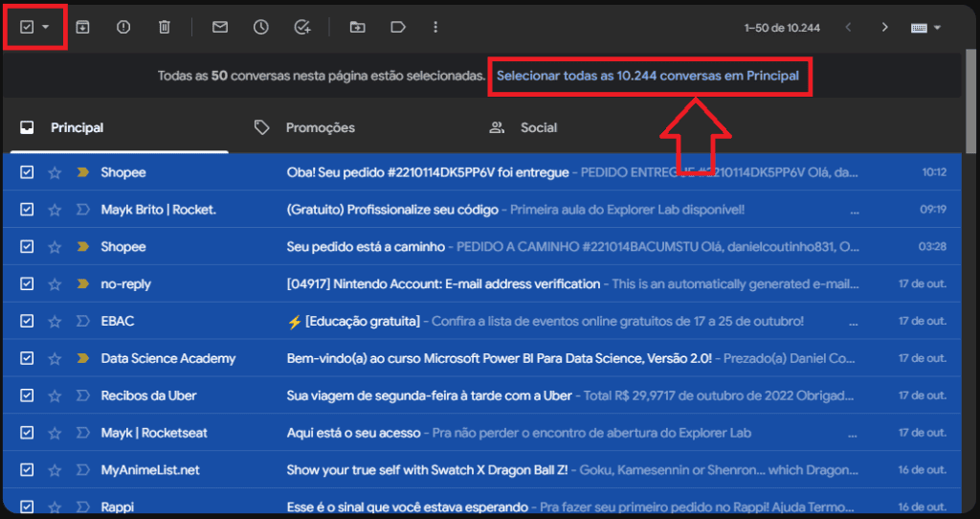Go to the previous page arrow
Image resolution: width=980 pixels, height=519 pixels.
(x=848, y=28)
